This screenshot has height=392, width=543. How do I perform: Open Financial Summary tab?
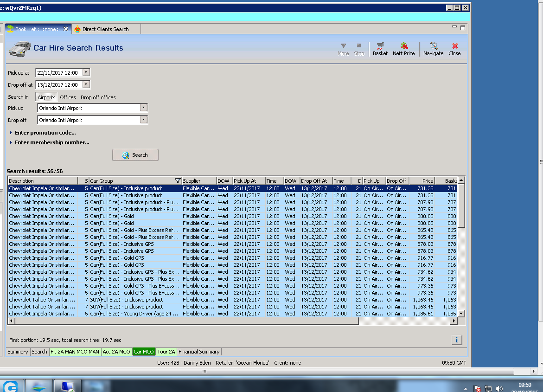coord(199,352)
